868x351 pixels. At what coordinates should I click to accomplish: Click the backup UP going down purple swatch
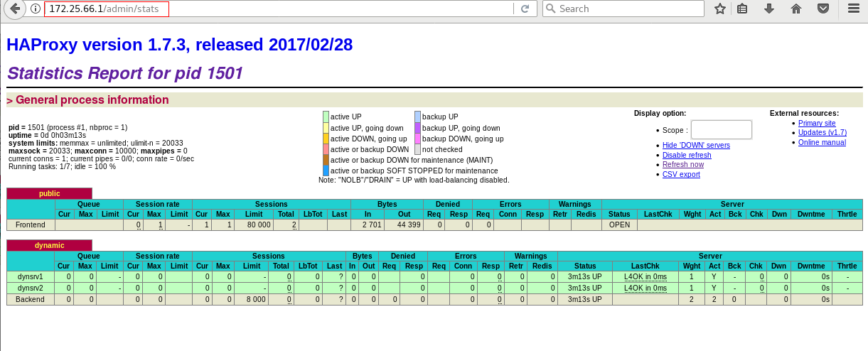[417, 127]
